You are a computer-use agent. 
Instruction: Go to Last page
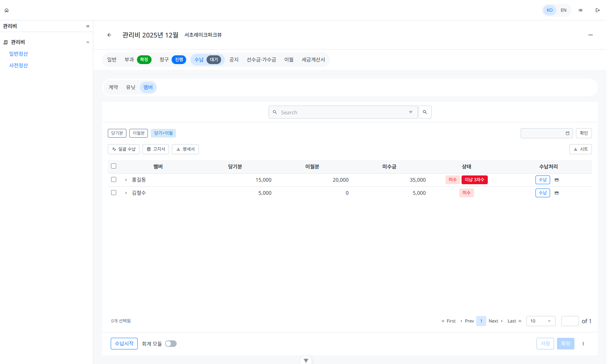pos(514,321)
